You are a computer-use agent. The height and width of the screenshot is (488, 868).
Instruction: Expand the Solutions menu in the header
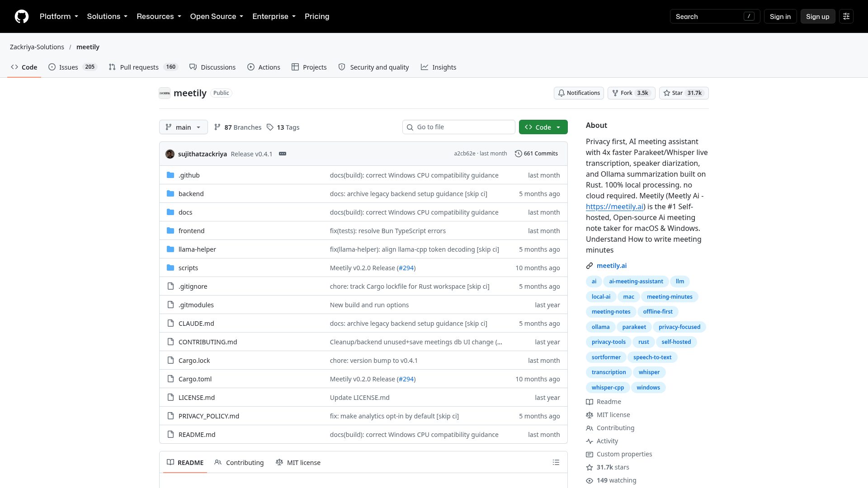coord(107,16)
